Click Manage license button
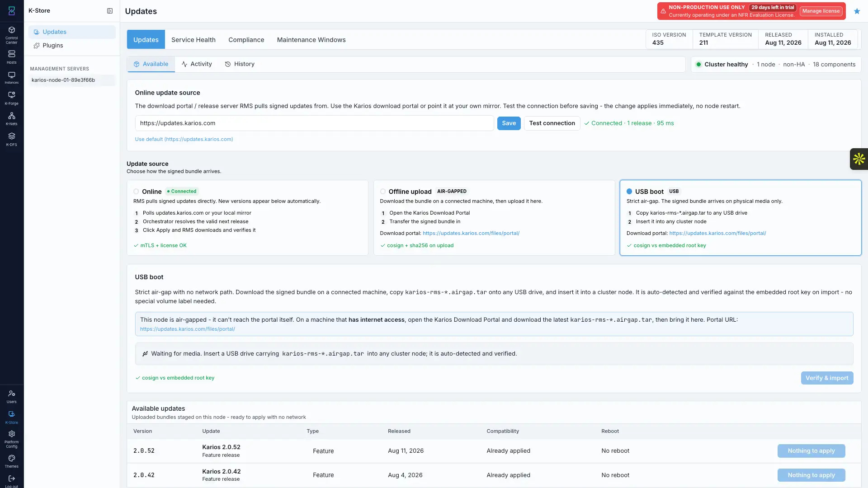 [821, 11]
